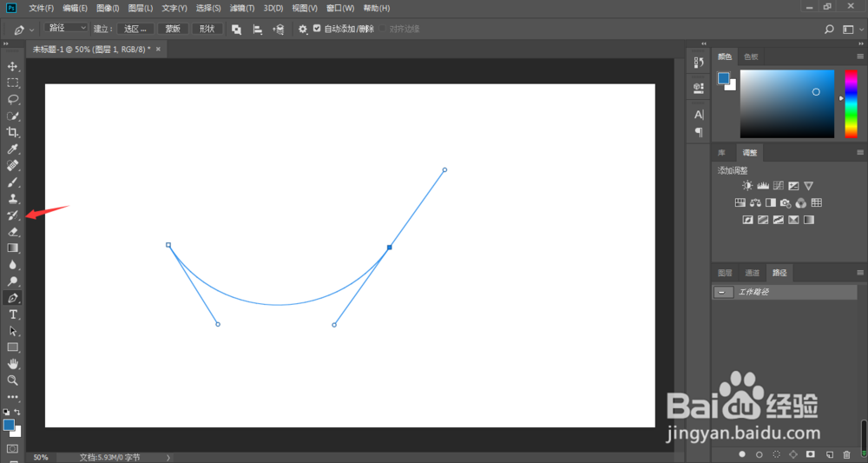Select the Blur tool
Viewport: 868px width, 463px height.
click(13, 265)
